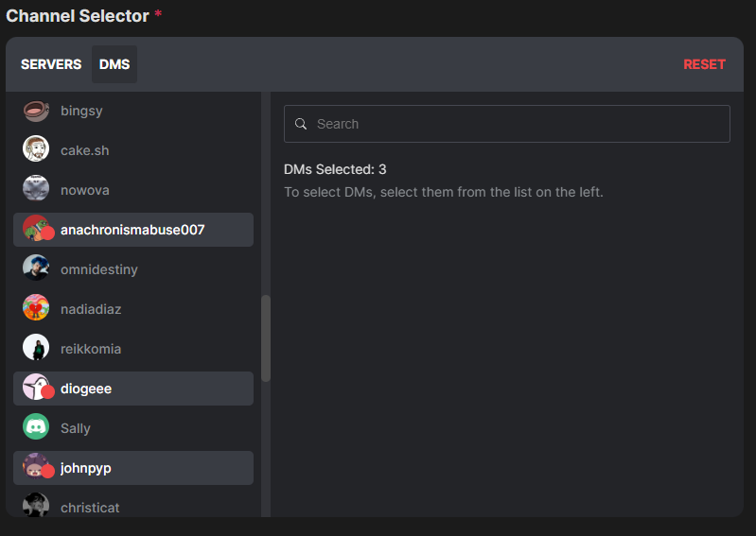Image resolution: width=756 pixels, height=536 pixels.
Task: Choose the reikkomia username in list
Action: (x=91, y=349)
